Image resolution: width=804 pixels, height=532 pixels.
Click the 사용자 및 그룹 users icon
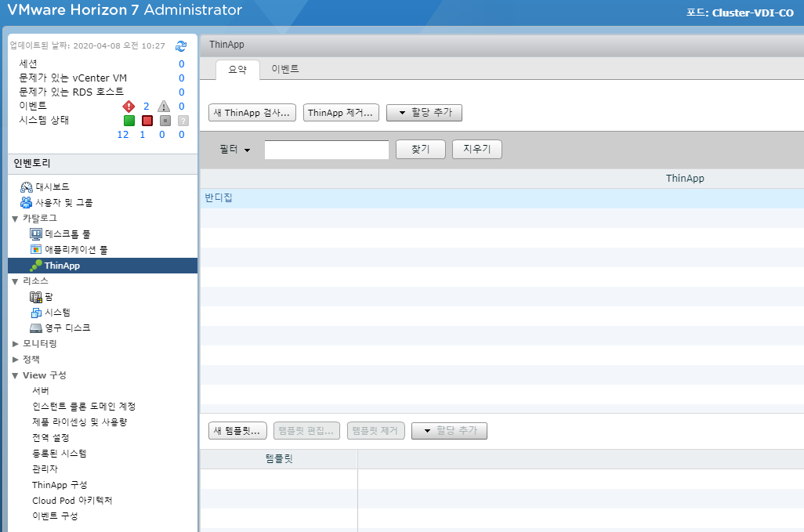26,202
